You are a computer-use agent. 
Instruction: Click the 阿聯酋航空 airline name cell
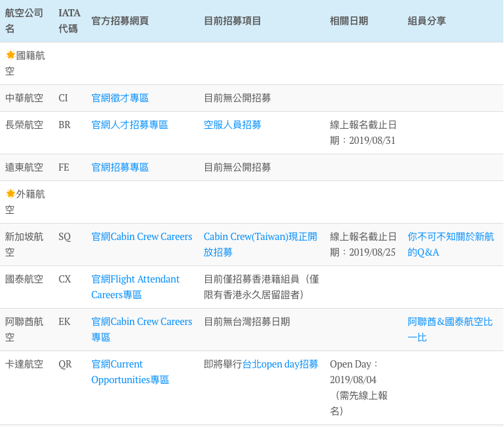pos(24,330)
